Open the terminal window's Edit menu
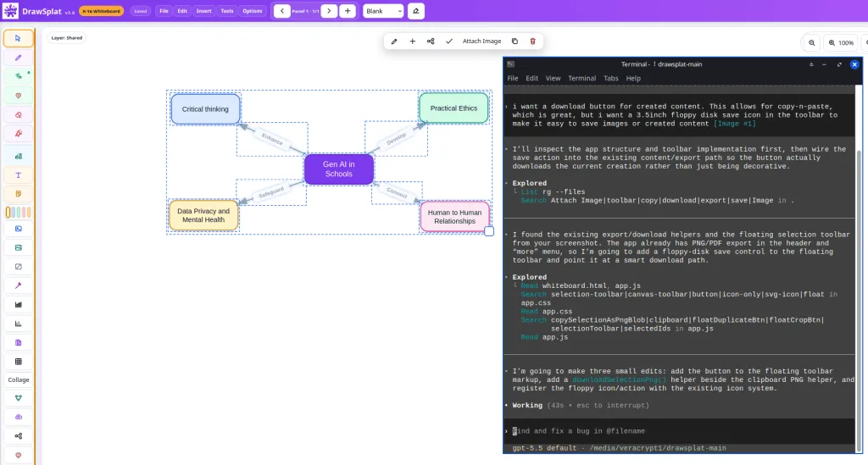868x465 pixels. (532, 79)
